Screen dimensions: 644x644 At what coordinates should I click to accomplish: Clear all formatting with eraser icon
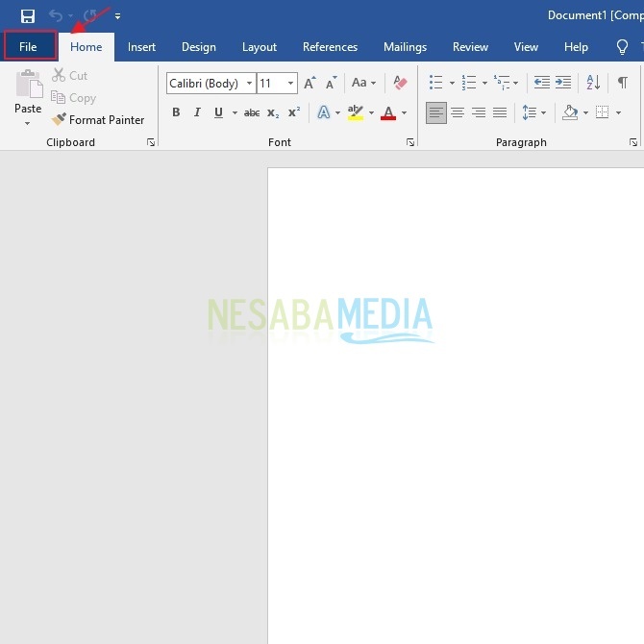(x=400, y=83)
